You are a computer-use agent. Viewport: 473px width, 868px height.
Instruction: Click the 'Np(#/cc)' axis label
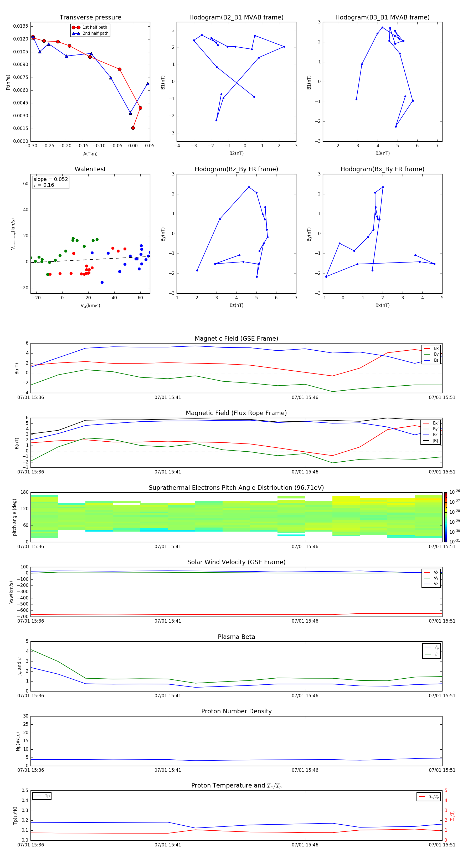[x=18, y=741]
